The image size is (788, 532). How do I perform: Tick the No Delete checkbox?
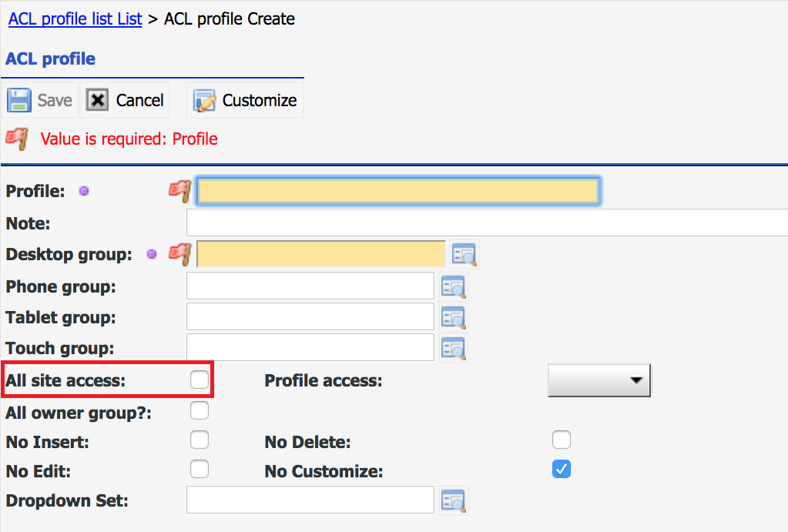(x=562, y=440)
